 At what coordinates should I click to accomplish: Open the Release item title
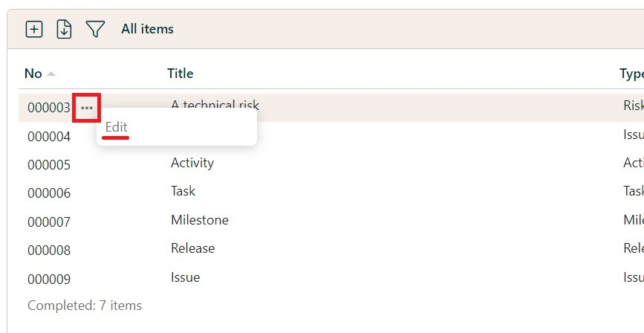pyautogui.click(x=193, y=248)
